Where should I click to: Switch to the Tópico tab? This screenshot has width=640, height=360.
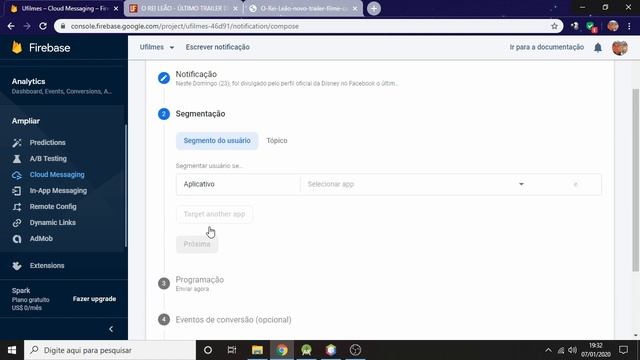pos(277,141)
